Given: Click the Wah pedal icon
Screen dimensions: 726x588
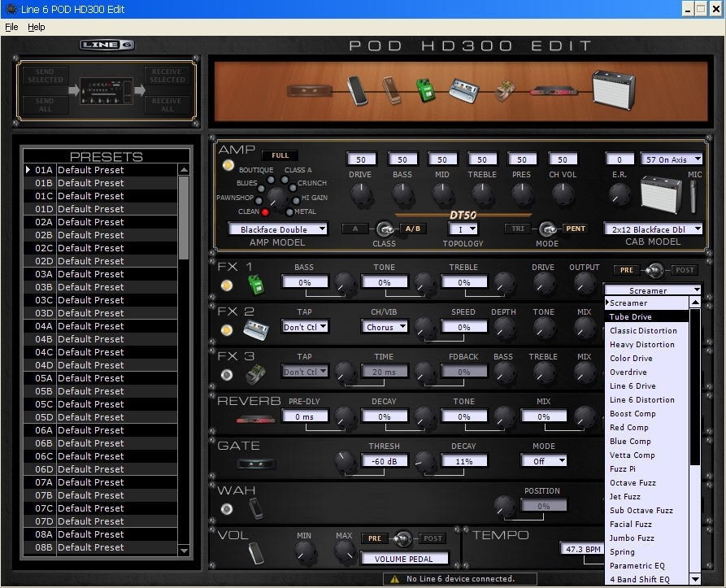Looking at the screenshot, I should click(x=255, y=508).
